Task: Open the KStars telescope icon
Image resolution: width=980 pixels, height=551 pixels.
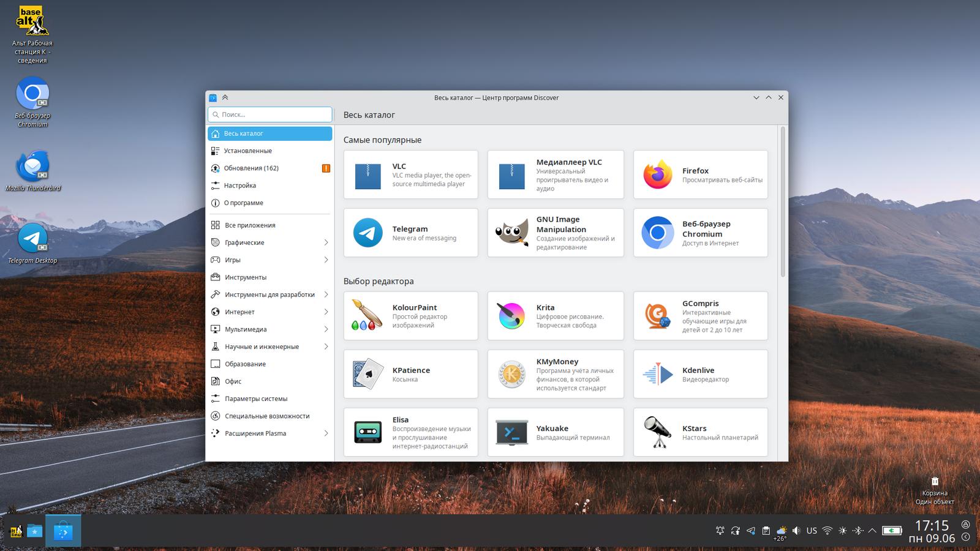Action: point(658,432)
